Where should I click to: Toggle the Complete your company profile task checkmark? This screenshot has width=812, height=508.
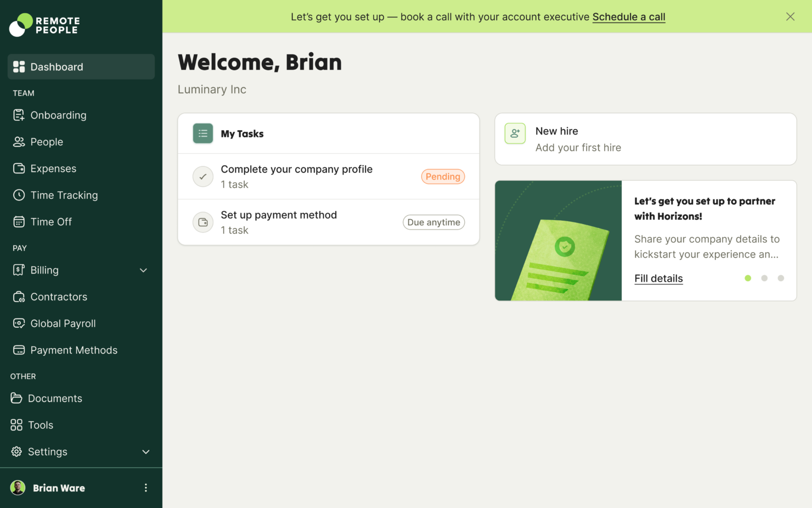[x=203, y=176]
